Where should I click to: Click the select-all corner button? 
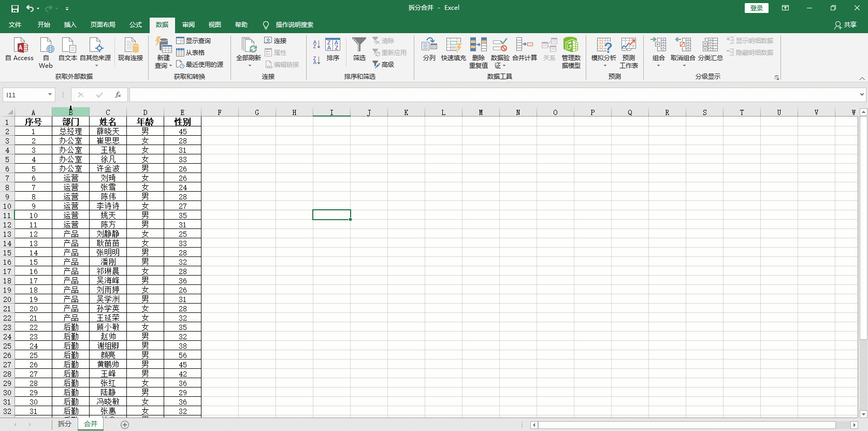tap(7, 112)
